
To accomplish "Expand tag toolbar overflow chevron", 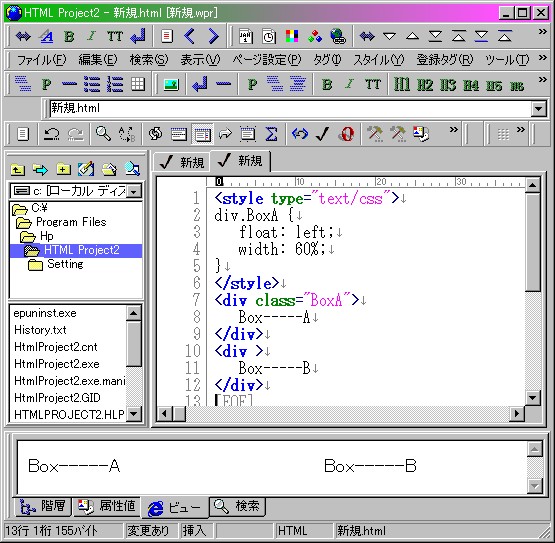I will click(x=542, y=80).
